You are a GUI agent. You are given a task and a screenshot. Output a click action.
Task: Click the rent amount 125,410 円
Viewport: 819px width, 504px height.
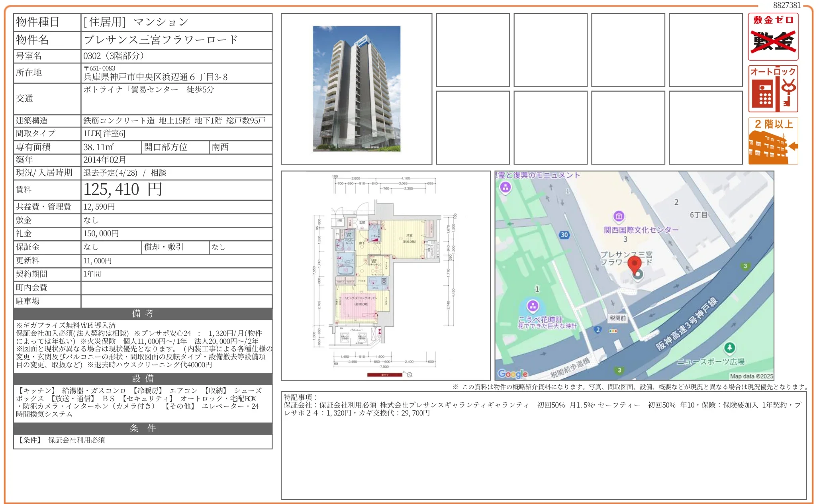[123, 190]
